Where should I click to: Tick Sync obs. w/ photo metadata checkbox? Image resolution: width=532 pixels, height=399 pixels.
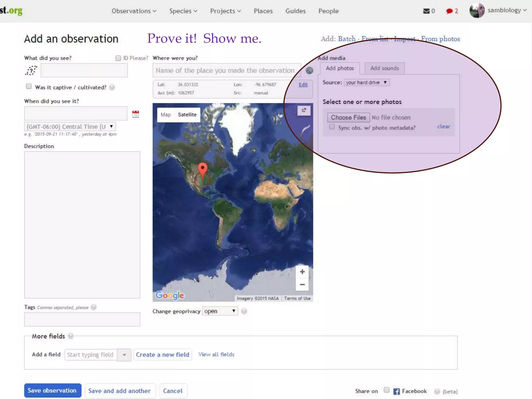[332, 127]
